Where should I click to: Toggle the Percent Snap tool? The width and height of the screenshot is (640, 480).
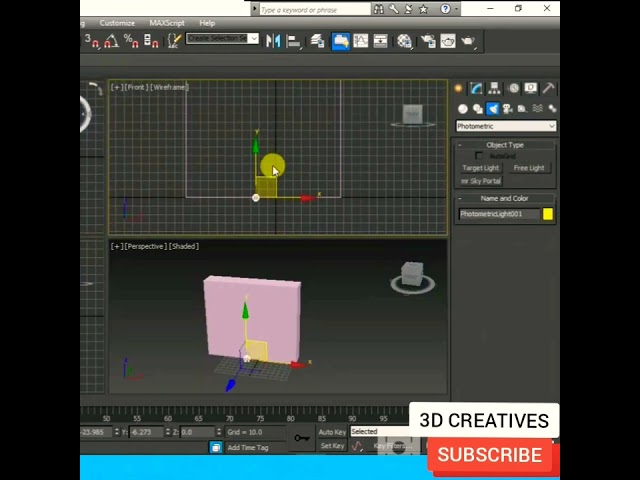(x=131, y=41)
